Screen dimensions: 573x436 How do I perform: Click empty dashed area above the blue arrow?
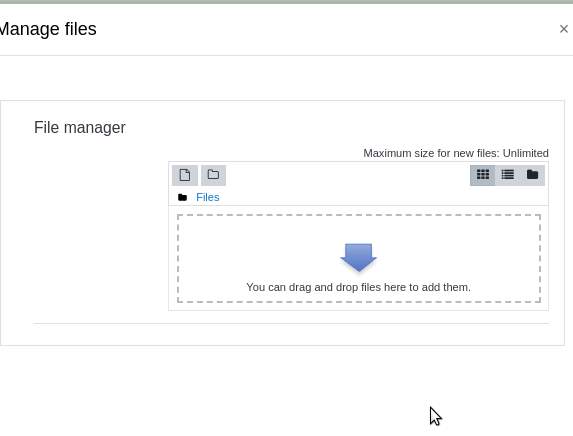tap(358, 229)
